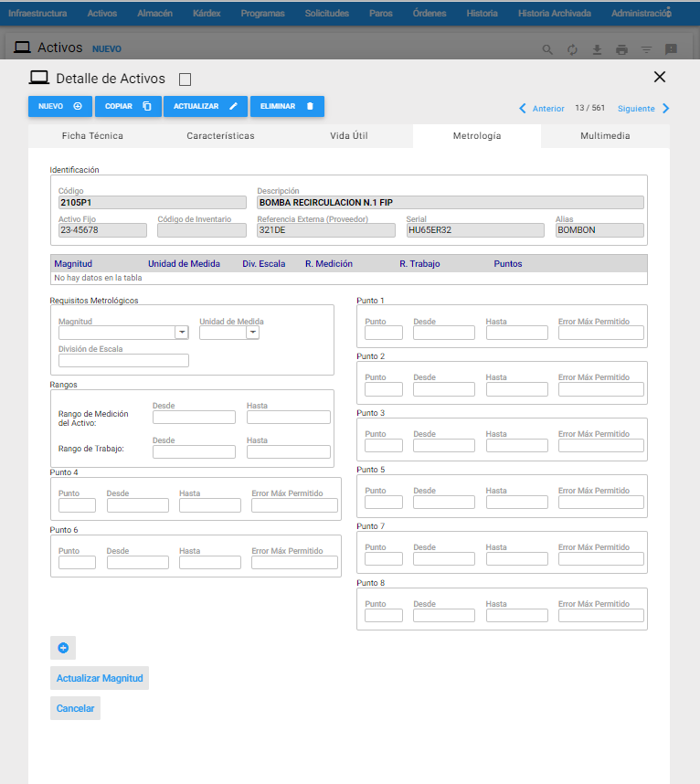Open the Paros menu
Image resolution: width=700 pixels, height=784 pixels.
click(x=381, y=14)
